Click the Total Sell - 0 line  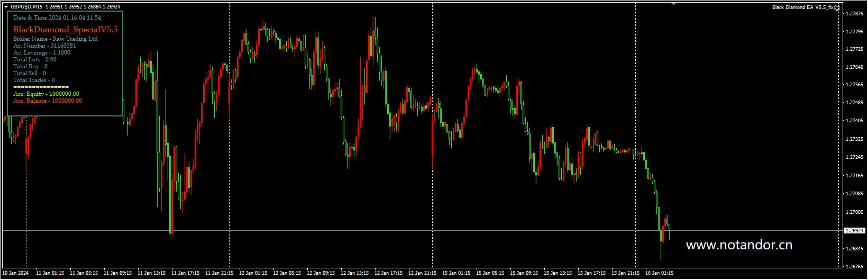[x=30, y=73]
